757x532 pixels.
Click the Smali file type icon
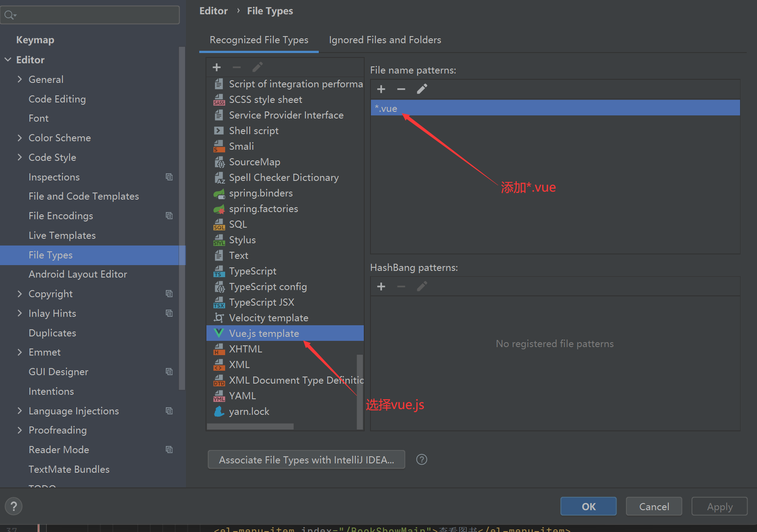point(219,146)
